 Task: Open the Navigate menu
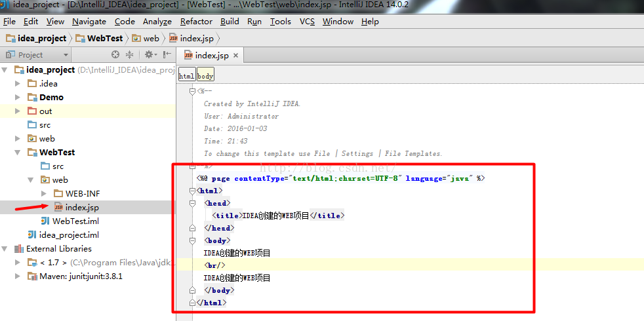pyautogui.click(x=89, y=22)
